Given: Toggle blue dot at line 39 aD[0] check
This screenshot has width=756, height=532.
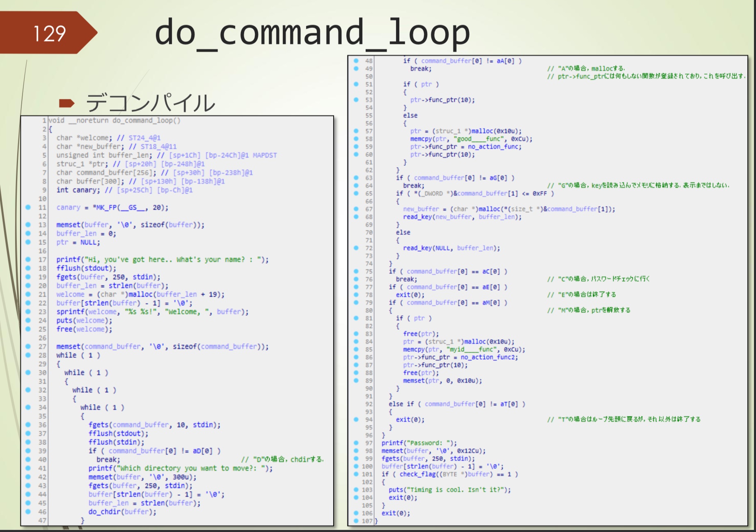Looking at the screenshot, I should tap(28, 451).
